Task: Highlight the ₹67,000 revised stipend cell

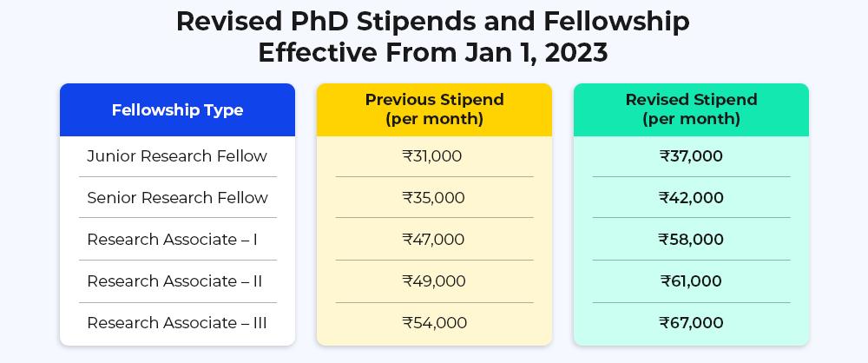Action: coord(691,323)
